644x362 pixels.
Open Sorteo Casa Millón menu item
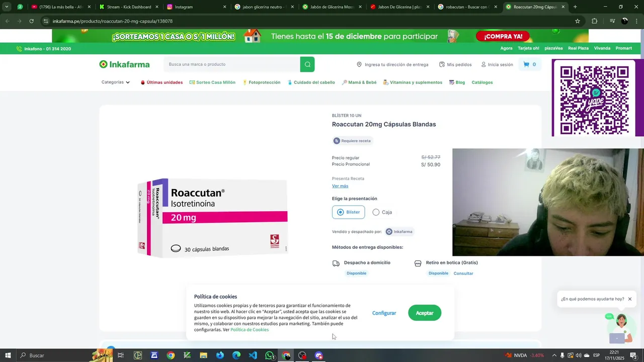[x=212, y=82]
